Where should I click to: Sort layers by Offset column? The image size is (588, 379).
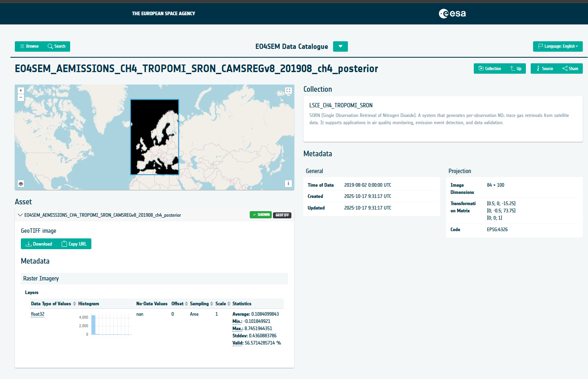[186, 304]
